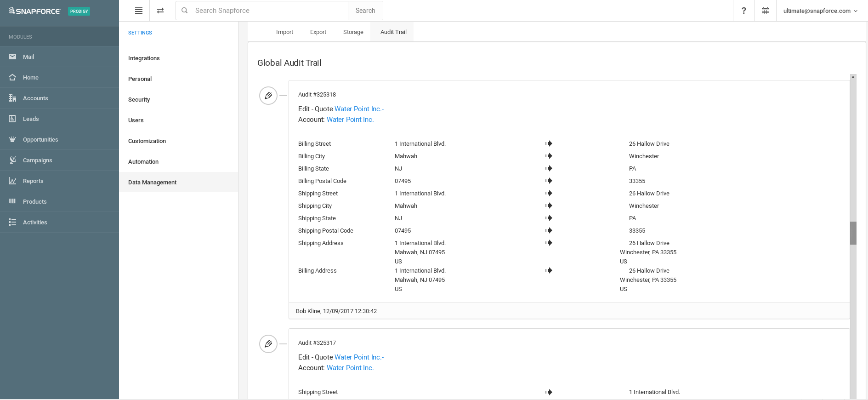This screenshot has width=868, height=400.
Task: Click the arrow icon in Billing Street row
Action: 548,143
